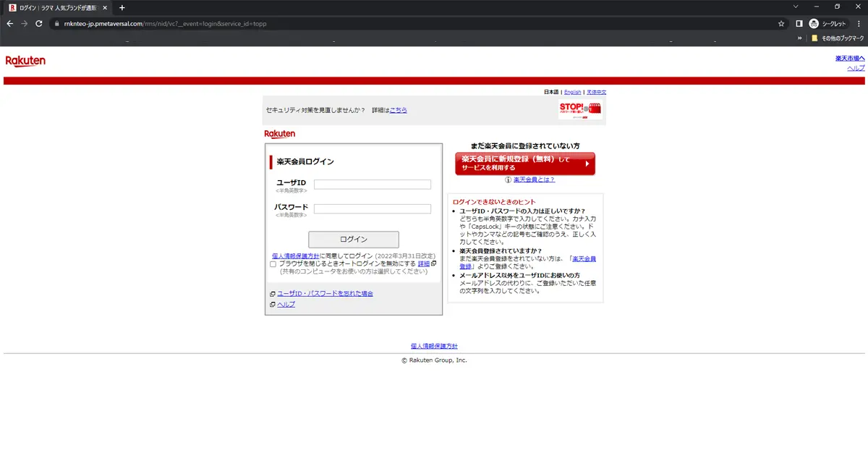The height and width of the screenshot is (456, 868).
Task: Click the padlock icon in the address bar
Action: coord(56,23)
